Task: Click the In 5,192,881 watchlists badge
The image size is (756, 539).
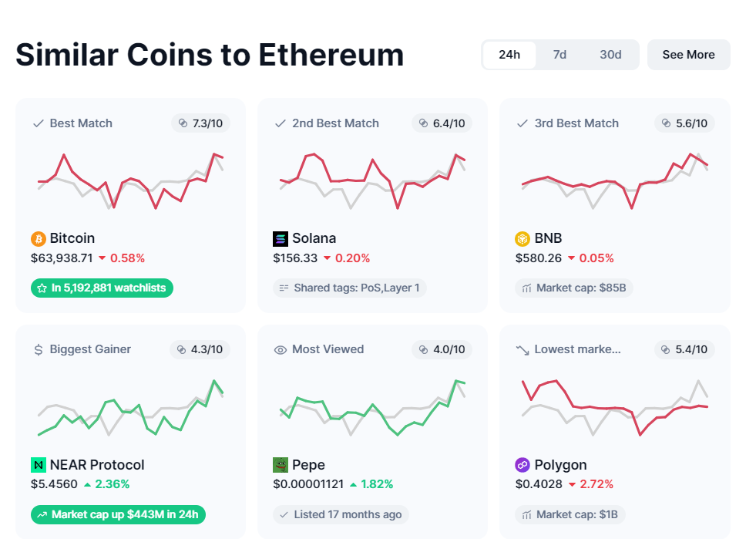Action: tap(102, 288)
